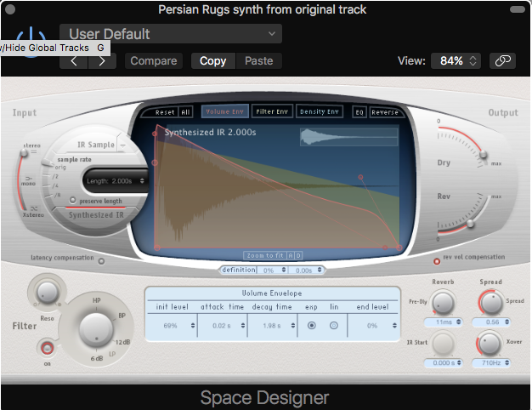This screenshot has height=410, width=532.
Task: Select the HP filter mode label
Action: pos(96,300)
